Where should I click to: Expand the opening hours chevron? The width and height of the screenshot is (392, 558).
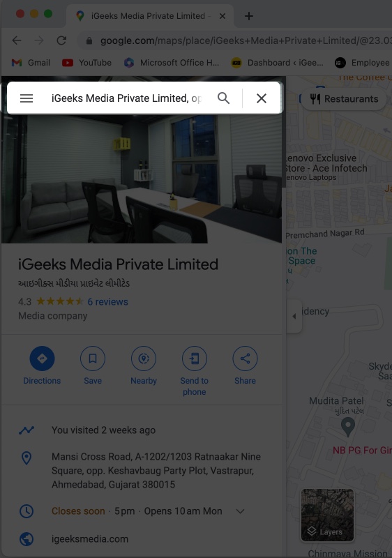pyautogui.click(x=240, y=511)
